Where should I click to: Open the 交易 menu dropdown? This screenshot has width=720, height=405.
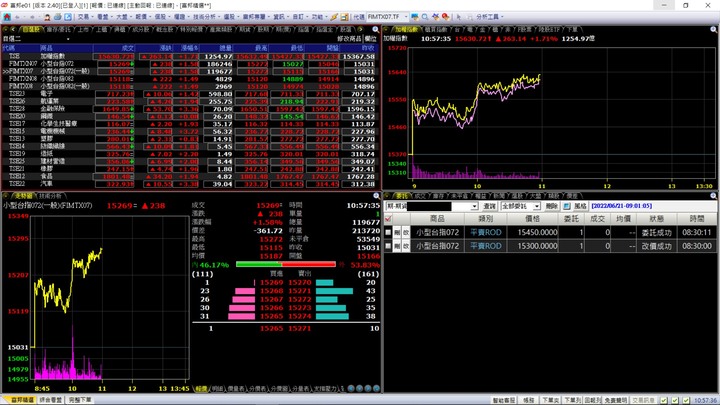[x=84, y=17]
